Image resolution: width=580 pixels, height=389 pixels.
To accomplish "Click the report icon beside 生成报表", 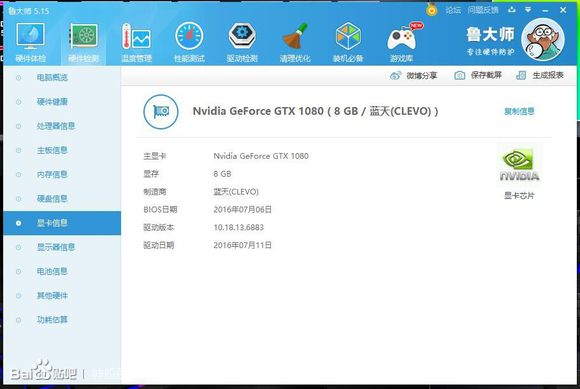I will (x=521, y=75).
